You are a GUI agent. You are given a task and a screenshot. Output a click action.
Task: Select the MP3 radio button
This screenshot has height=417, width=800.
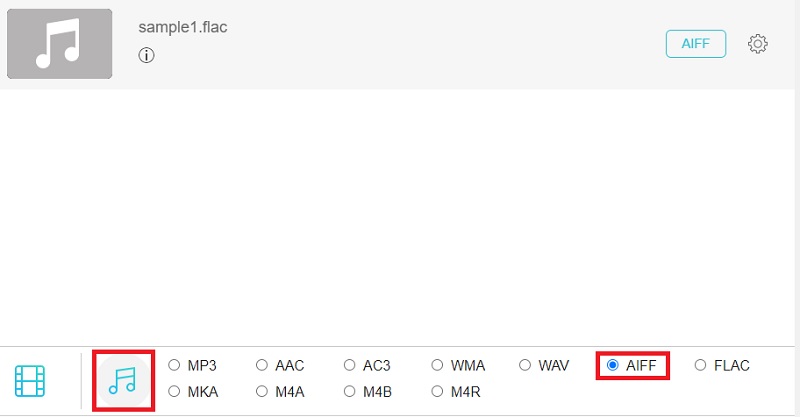click(174, 365)
